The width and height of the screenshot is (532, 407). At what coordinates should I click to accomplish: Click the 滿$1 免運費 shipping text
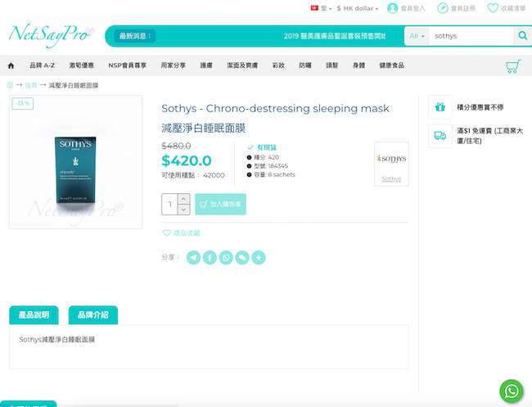tap(490, 136)
